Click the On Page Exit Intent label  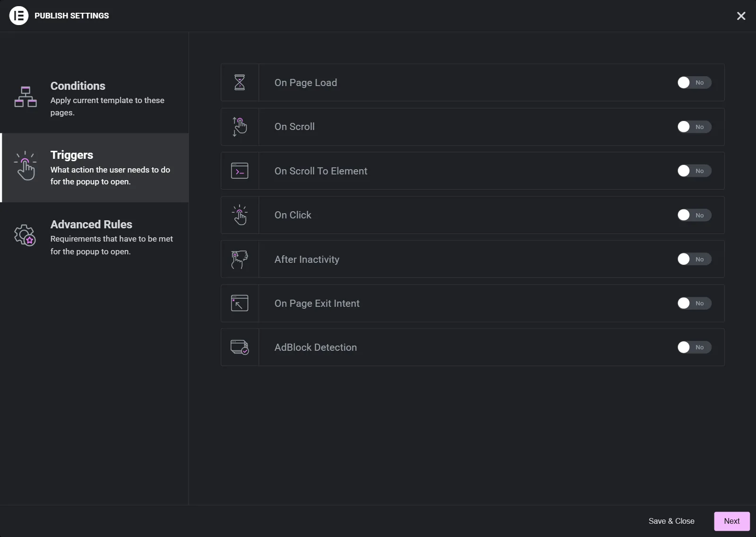click(317, 303)
